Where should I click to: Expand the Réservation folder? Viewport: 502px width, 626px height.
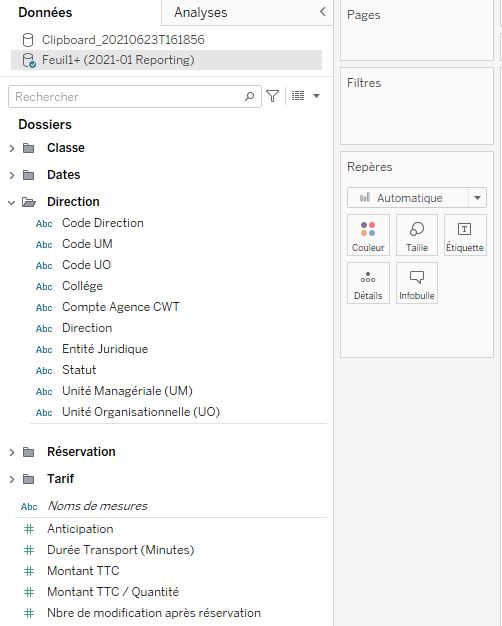(x=12, y=452)
